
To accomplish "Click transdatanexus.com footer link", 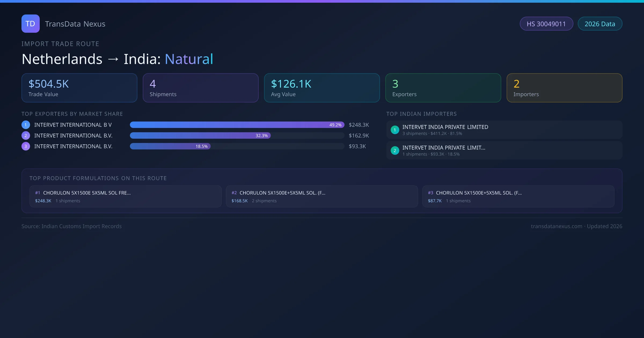I will click(556, 226).
